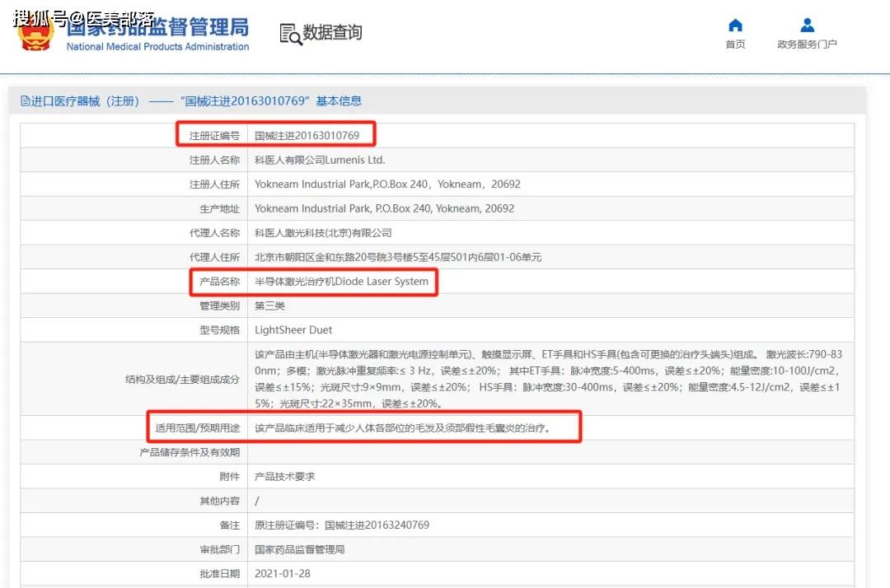Select the 进口医疗器械（注册）breadcrumb text
Viewport: 890px width, 588px height.
(x=85, y=101)
